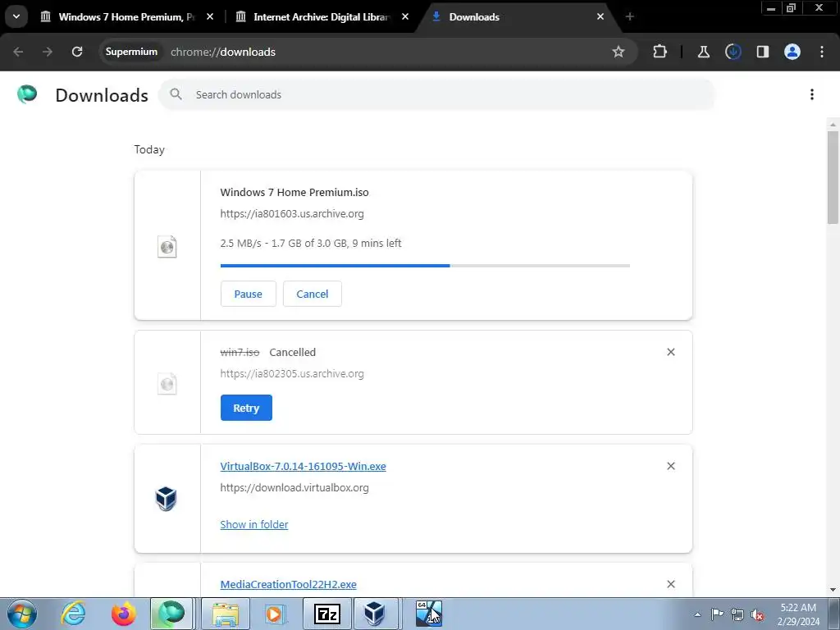Cancel the Windows 7 Home Premium.iso download

click(x=313, y=294)
